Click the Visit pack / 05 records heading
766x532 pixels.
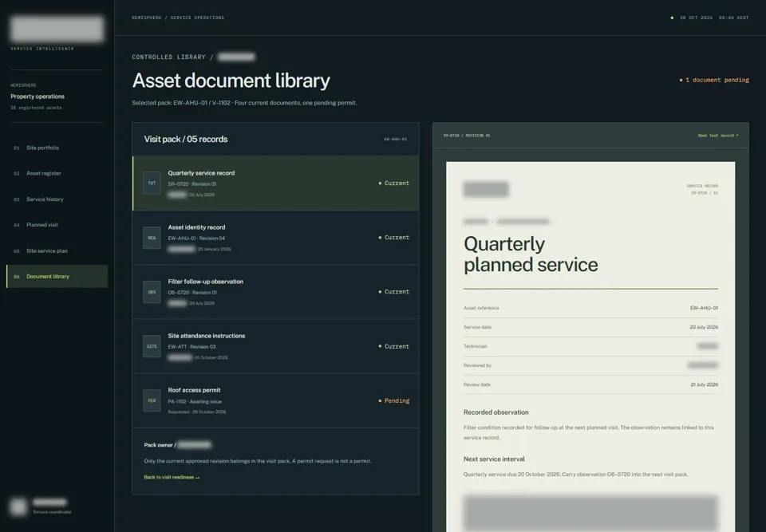186,140
